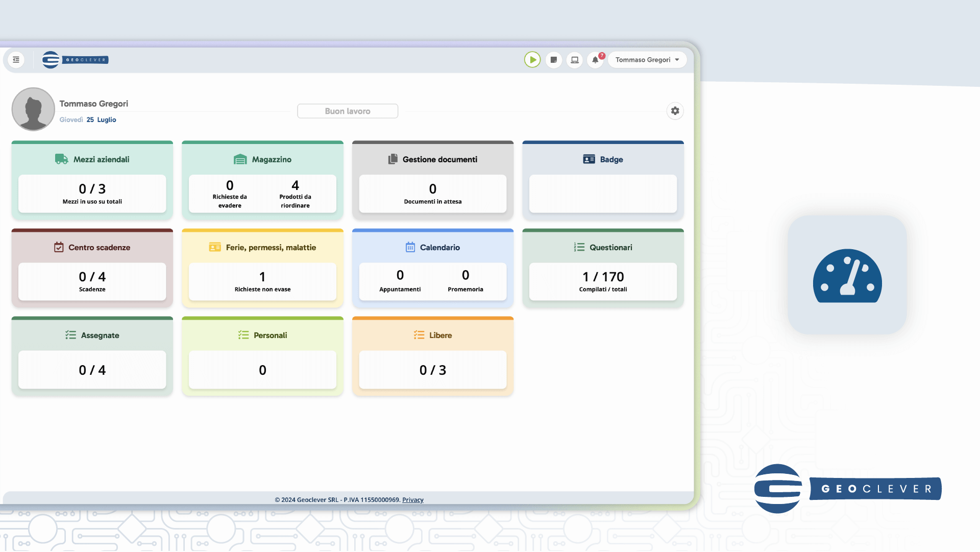Start the green play timer button
This screenshot has height=552, width=980.
pyautogui.click(x=532, y=60)
